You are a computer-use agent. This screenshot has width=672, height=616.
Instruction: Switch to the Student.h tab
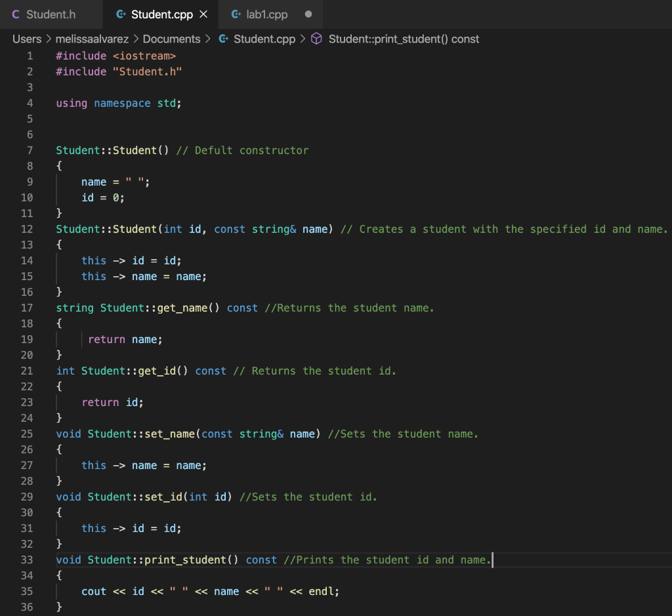pyautogui.click(x=51, y=14)
